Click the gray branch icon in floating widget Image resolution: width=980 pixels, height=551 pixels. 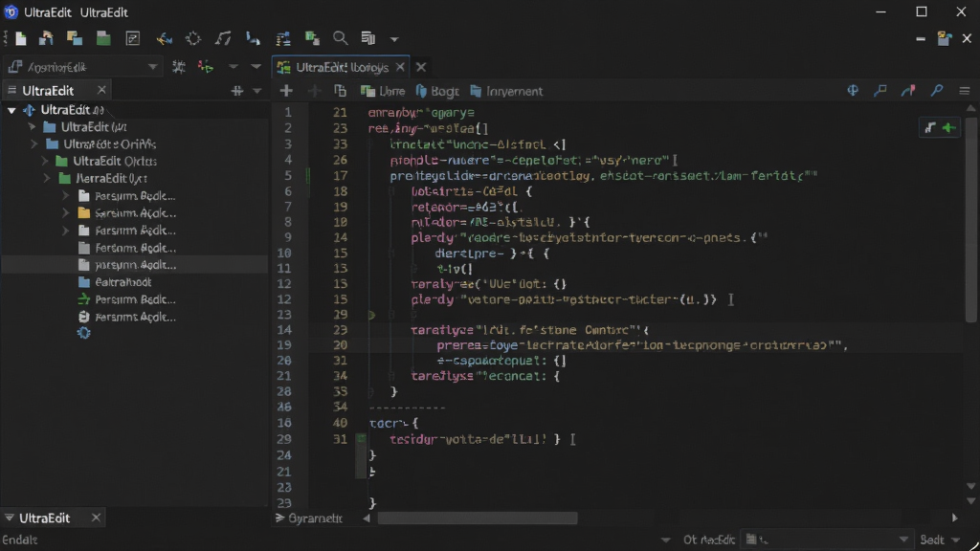[x=930, y=127]
